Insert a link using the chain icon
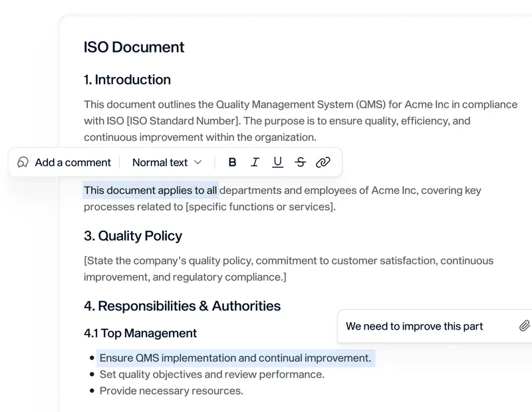Viewport: 532px width, 412px height. coord(323,162)
